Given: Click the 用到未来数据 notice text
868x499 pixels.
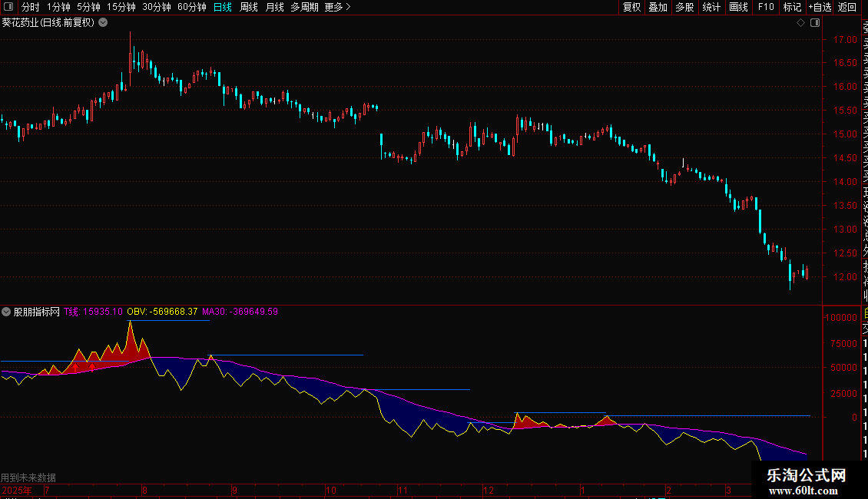Looking at the screenshot, I should (28, 478).
